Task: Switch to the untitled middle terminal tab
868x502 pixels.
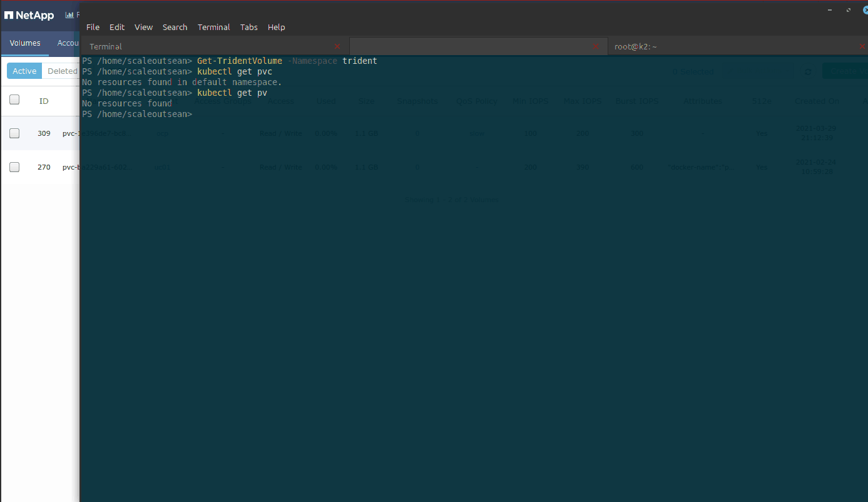Action: (x=478, y=46)
